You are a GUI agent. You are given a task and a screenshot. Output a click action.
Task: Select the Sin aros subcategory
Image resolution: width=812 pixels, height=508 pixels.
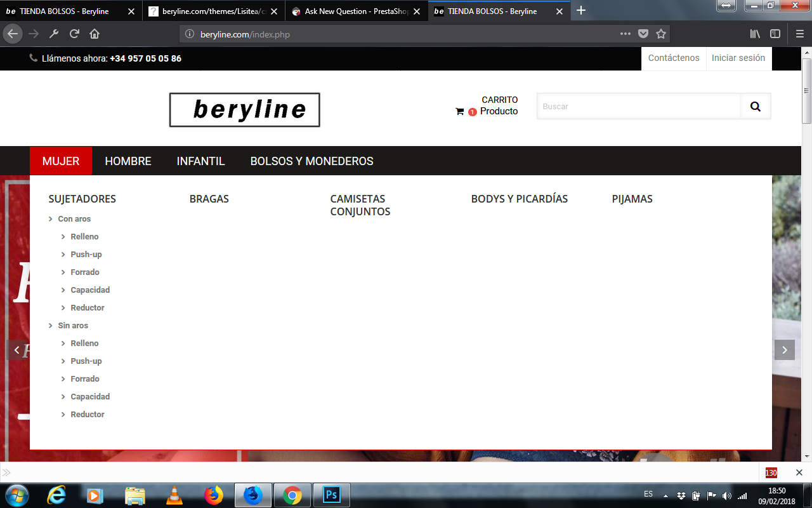pos(73,326)
